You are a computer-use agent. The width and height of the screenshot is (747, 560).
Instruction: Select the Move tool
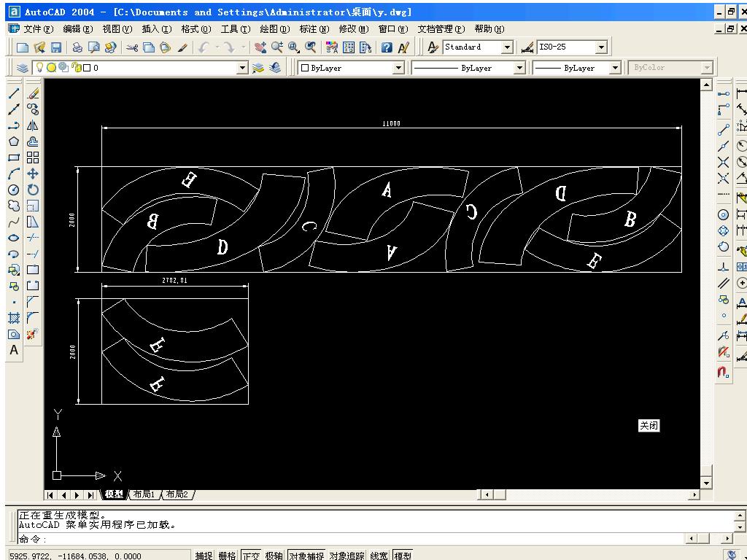(33, 174)
